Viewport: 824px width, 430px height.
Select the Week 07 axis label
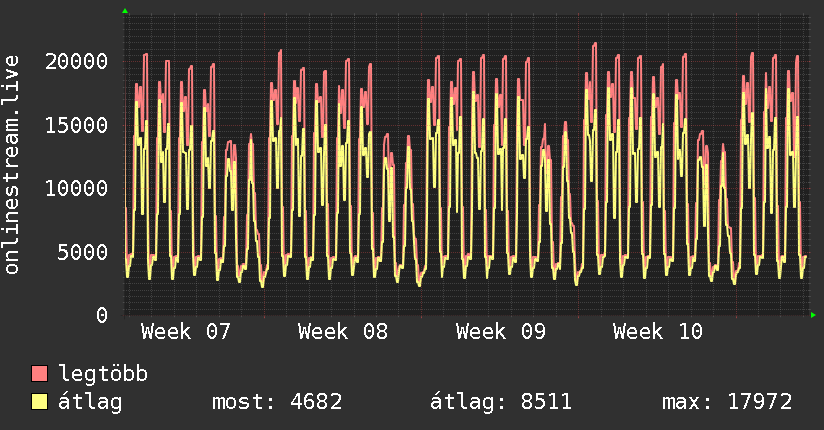click(x=185, y=331)
